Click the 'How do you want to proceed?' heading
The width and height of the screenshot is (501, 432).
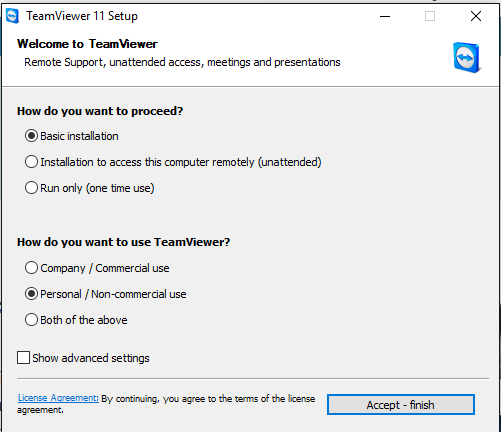click(100, 111)
